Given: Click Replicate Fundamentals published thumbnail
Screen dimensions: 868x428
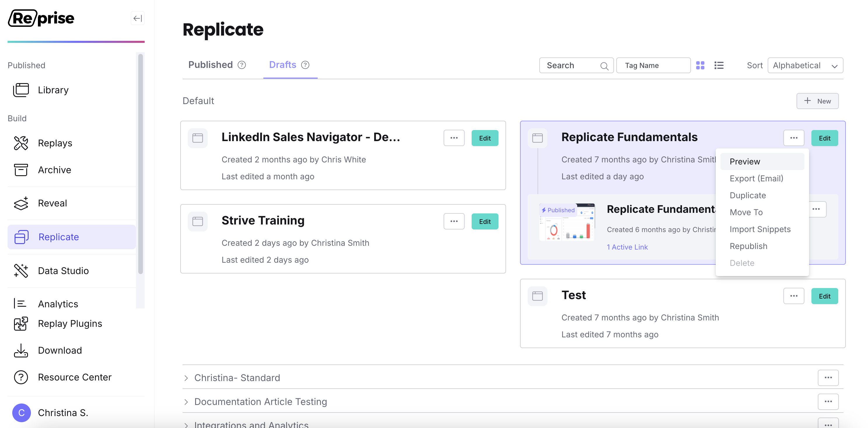Looking at the screenshot, I should point(567,222).
